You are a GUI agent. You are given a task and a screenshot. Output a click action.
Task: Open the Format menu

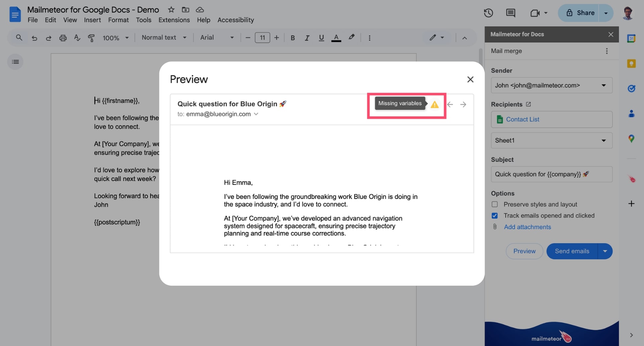[118, 20]
